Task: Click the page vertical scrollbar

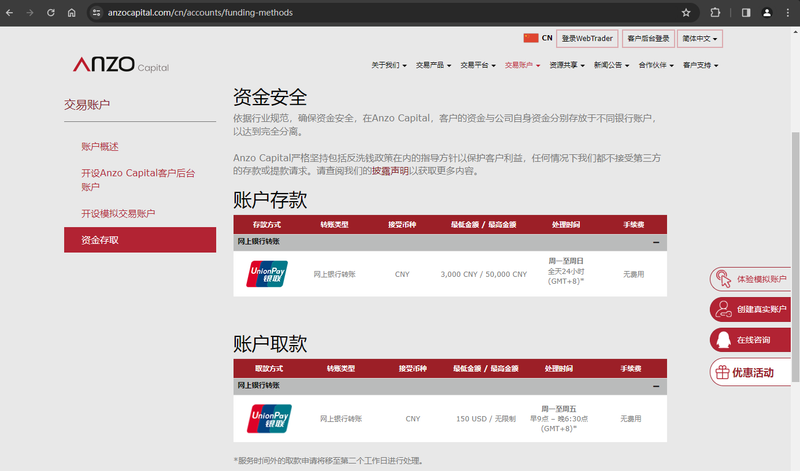Action: 795,257
